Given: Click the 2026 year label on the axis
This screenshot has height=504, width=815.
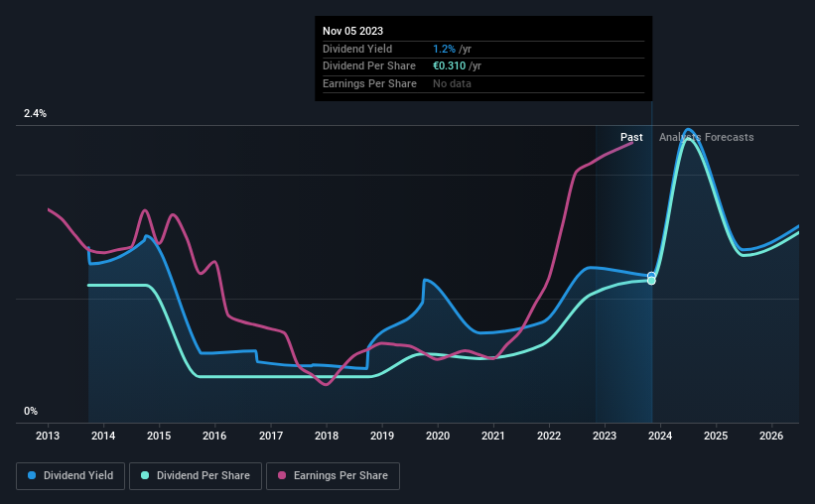Looking at the screenshot, I should tap(771, 436).
